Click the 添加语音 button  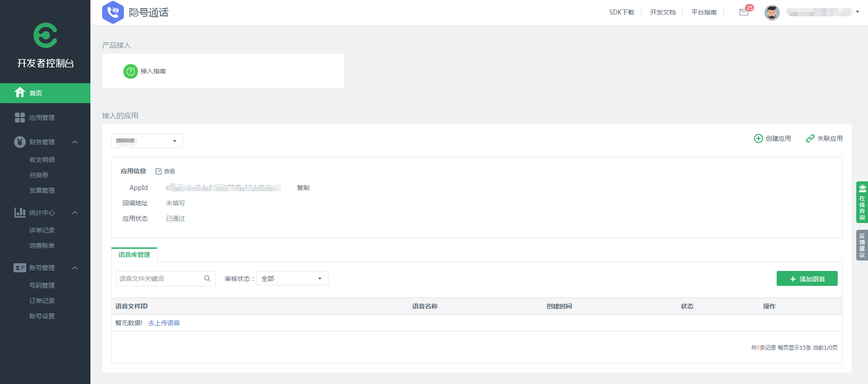point(807,279)
